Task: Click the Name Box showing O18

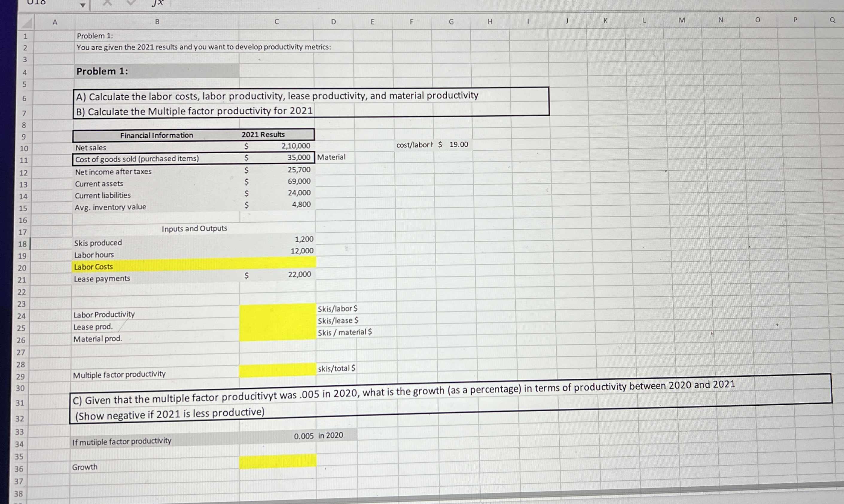Action: [x=37, y=3]
